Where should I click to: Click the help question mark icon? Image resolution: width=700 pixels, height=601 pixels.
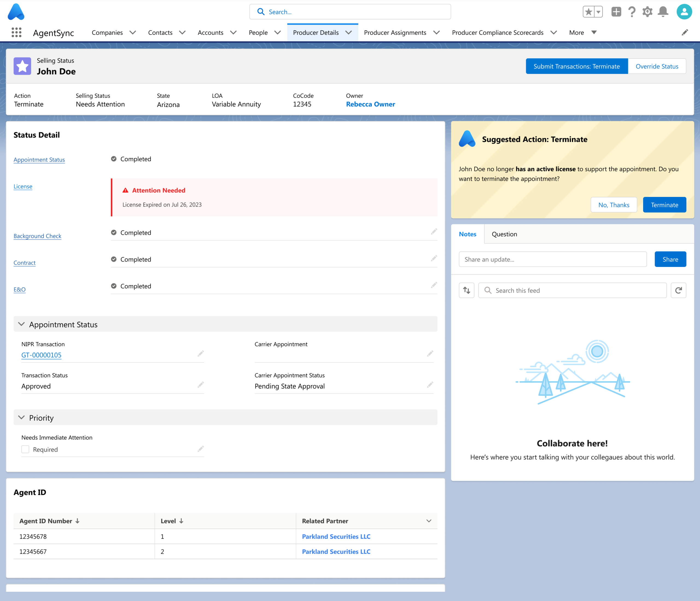point(631,12)
